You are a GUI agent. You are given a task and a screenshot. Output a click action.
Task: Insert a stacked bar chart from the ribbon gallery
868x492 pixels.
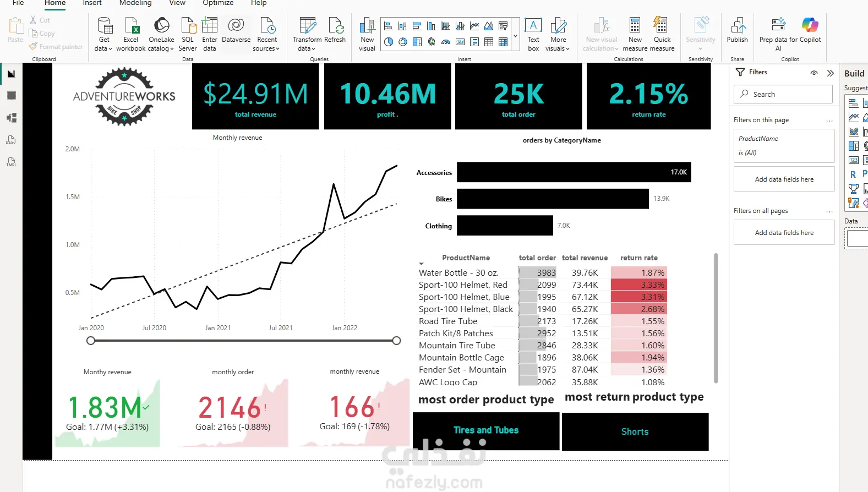(x=388, y=26)
